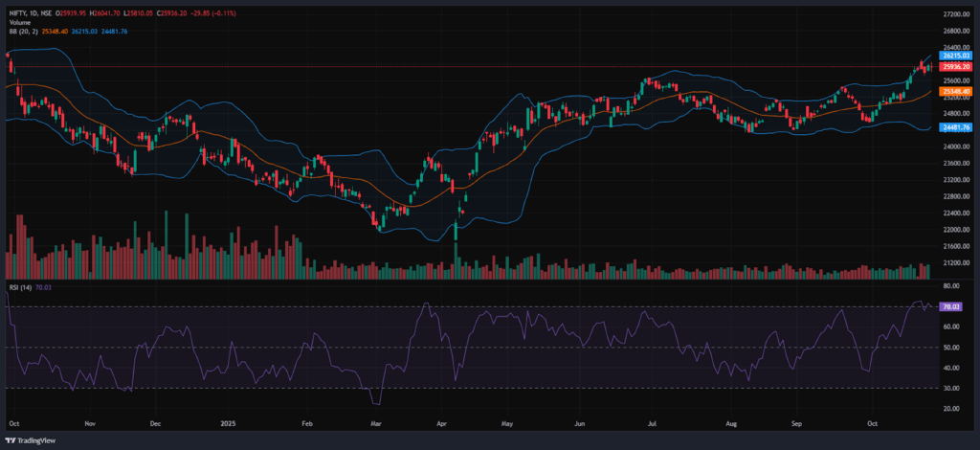This screenshot has width=980, height=450.
Task: Select the Volume indicator legend label
Action: point(18,22)
